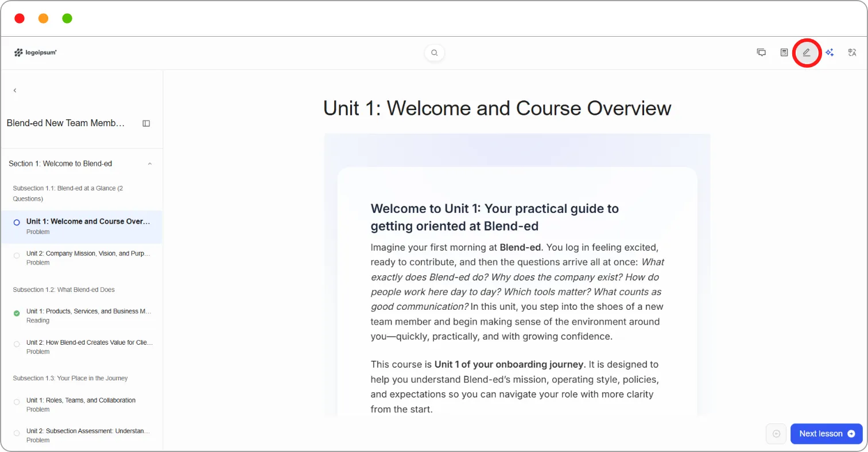
Task: Open the language translate icon
Action: point(852,53)
